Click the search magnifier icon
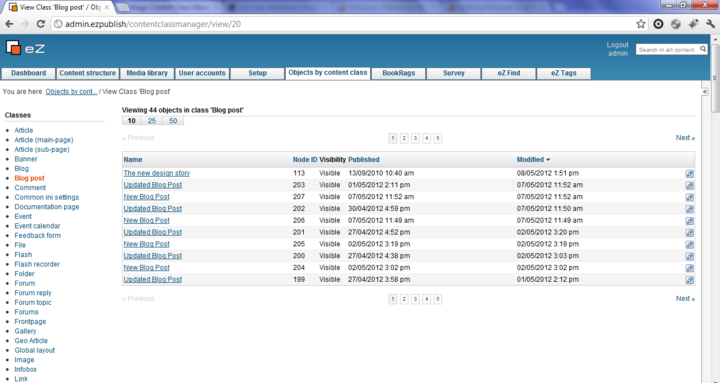720x383 pixels. pyautogui.click(x=703, y=49)
